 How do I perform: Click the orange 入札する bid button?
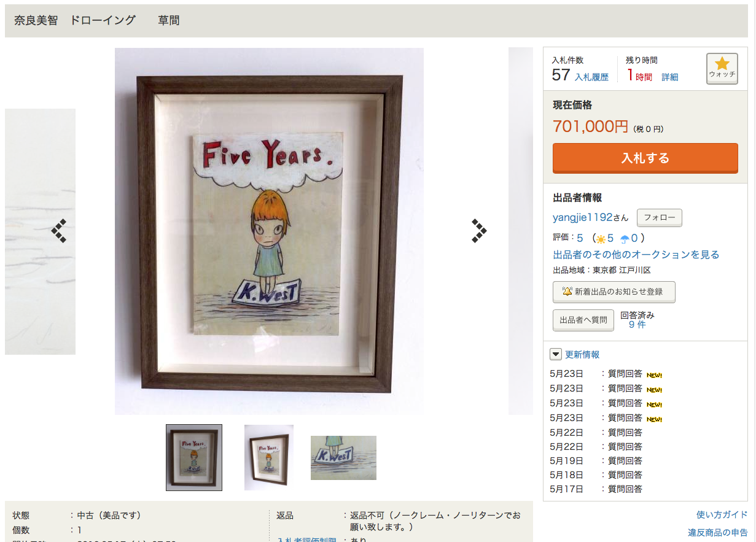point(645,158)
